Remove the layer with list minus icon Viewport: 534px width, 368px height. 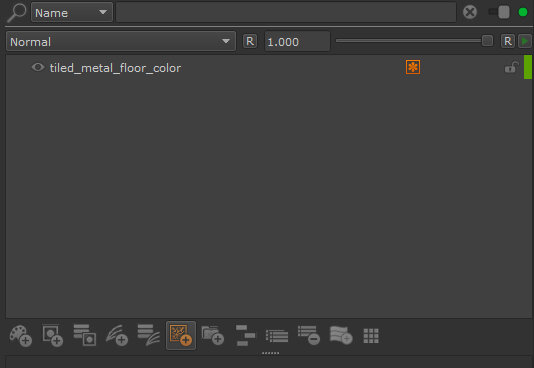309,335
